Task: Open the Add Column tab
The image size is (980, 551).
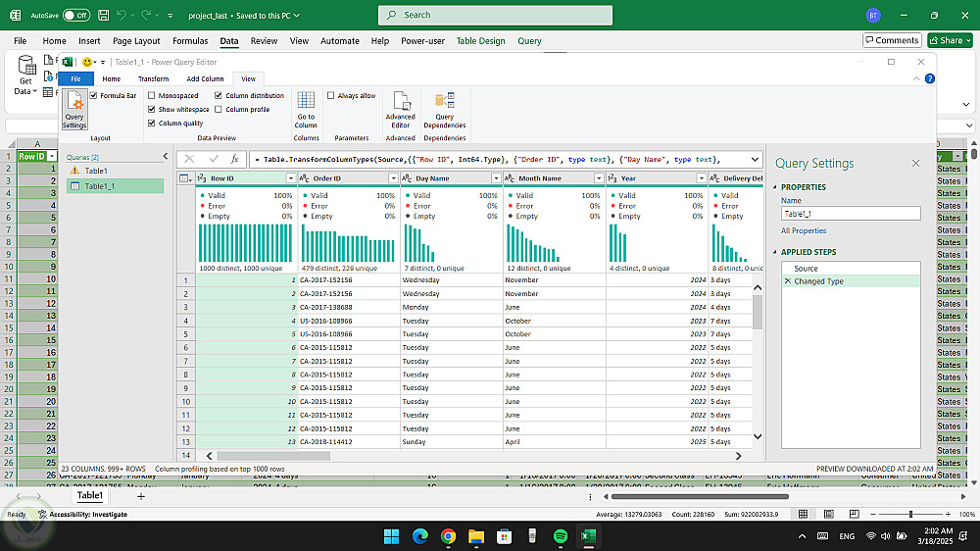Action: [x=205, y=78]
